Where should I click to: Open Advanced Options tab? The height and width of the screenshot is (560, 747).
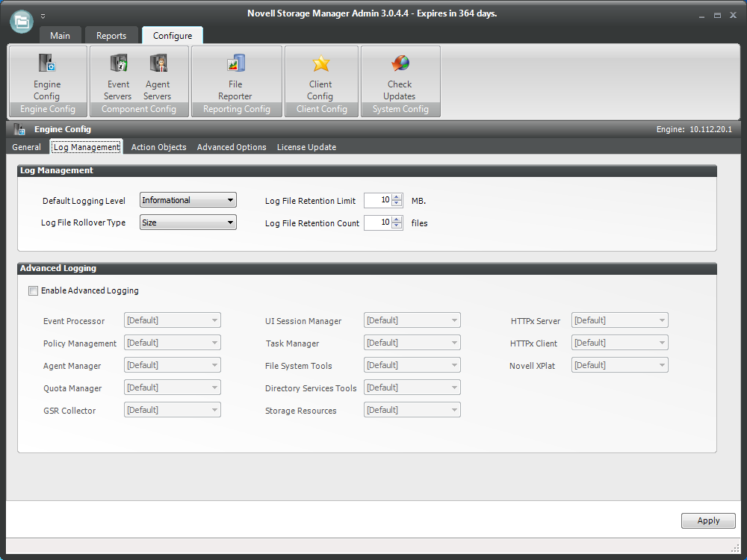point(232,147)
